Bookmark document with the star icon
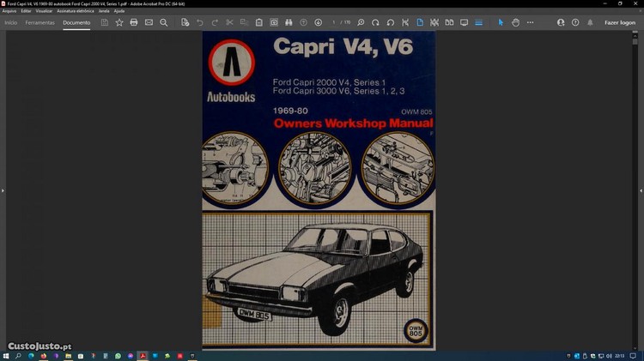 [x=119, y=22]
